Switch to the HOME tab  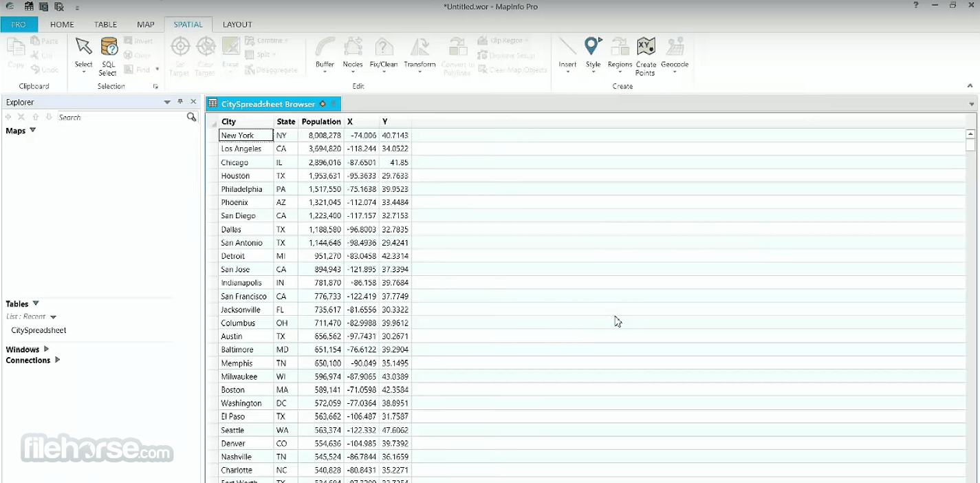click(62, 25)
